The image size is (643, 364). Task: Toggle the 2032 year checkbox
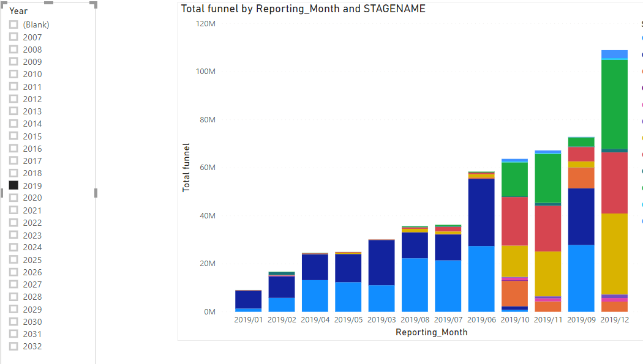pos(13,346)
